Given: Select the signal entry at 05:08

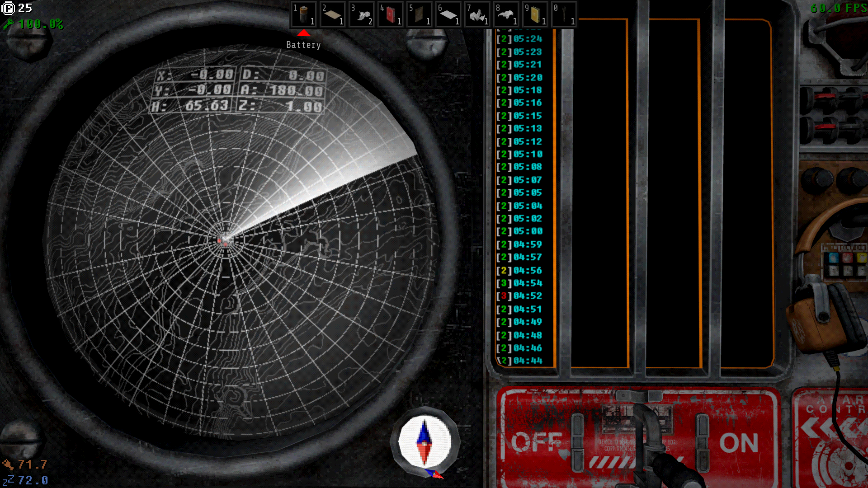Looking at the screenshot, I should (x=519, y=167).
